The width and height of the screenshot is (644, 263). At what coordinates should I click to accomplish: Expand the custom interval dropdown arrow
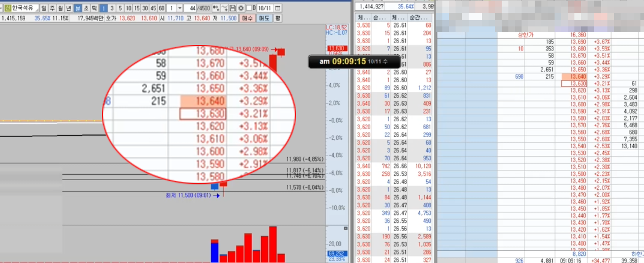pos(180,8)
